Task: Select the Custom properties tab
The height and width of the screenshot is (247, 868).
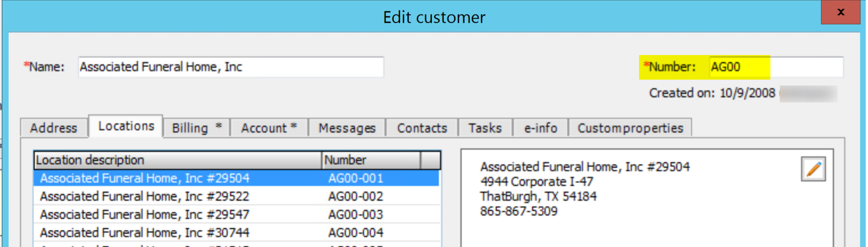Action: coord(630,128)
